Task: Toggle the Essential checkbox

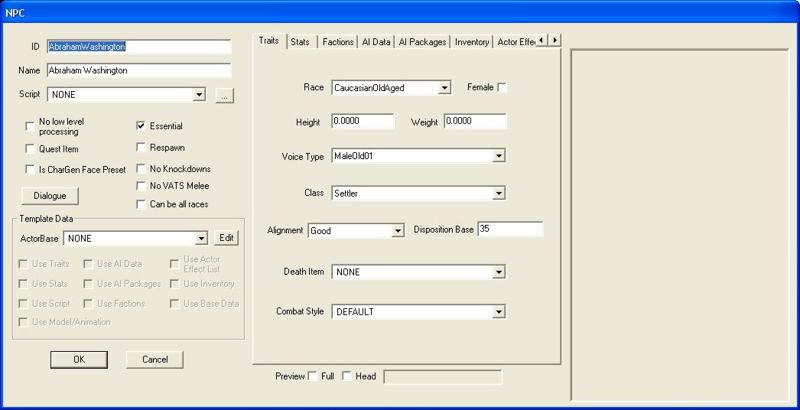Action: (141, 126)
